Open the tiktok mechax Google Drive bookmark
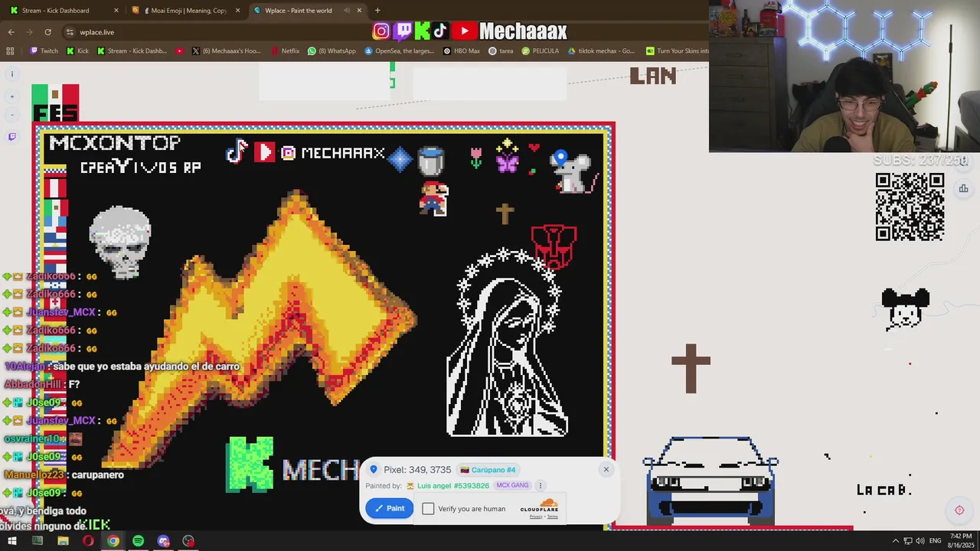Image resolution: width=980 pixels, height=551 pixels. pyautogui.click(x=601, y=51)
